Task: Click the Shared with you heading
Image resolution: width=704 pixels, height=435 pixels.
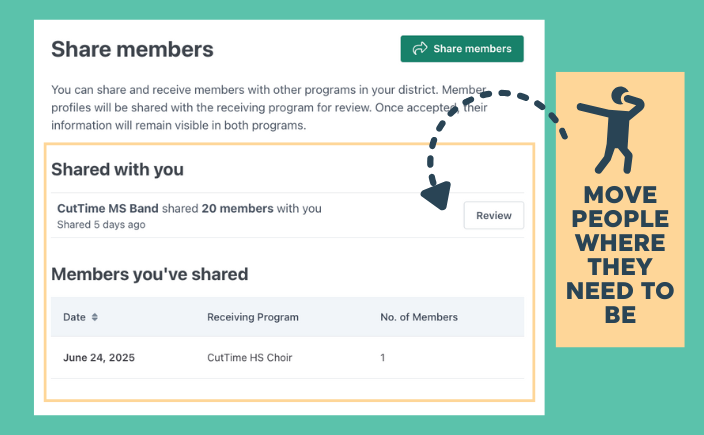Action: 117,169
